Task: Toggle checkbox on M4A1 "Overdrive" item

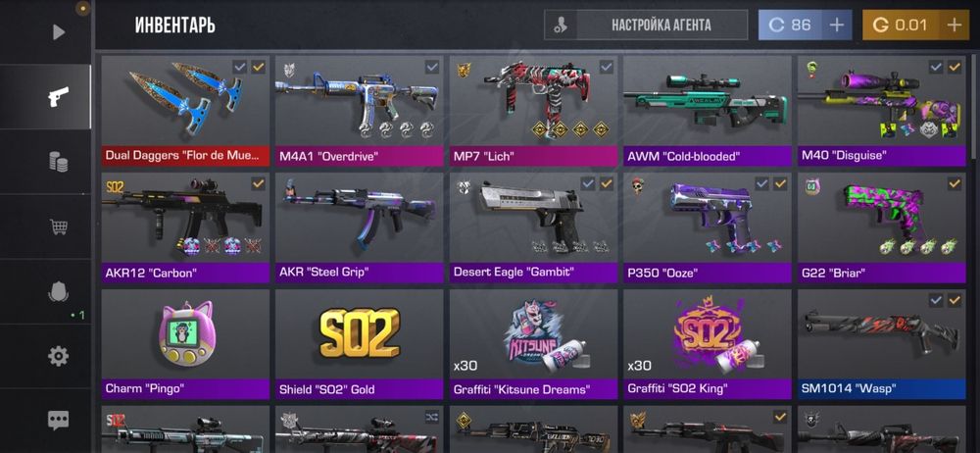Action: 432,67
